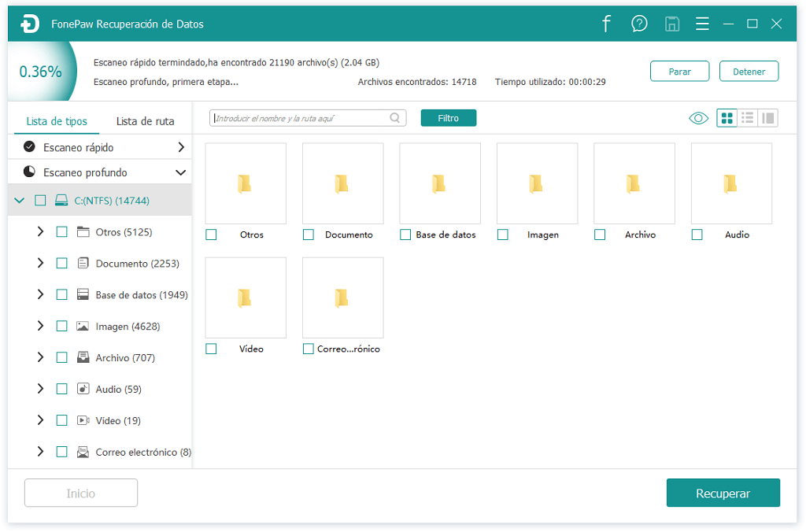Screen dimensions: 806x532
Task: Open the Correo...rónico folder thumbnail
Action: 343,298
